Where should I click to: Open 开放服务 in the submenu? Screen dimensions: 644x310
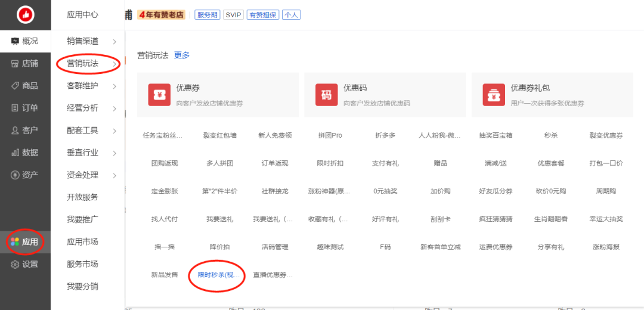pos(82,197)
